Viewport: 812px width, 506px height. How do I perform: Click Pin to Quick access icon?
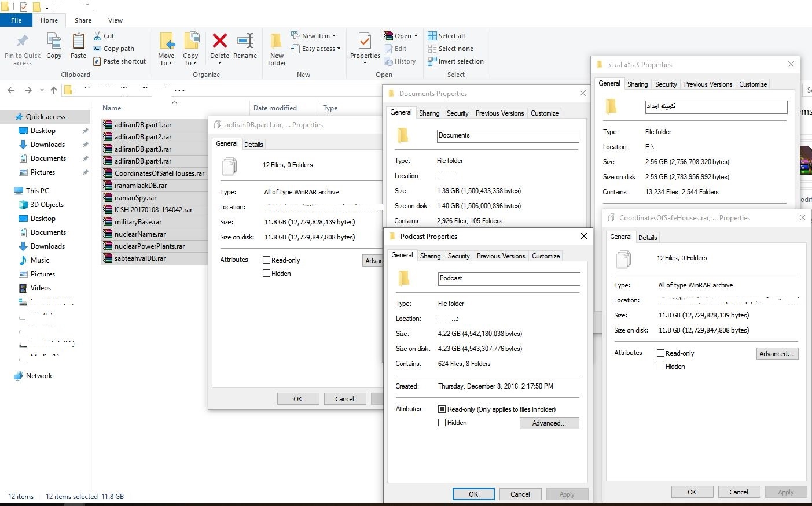[x=23, y=42]
